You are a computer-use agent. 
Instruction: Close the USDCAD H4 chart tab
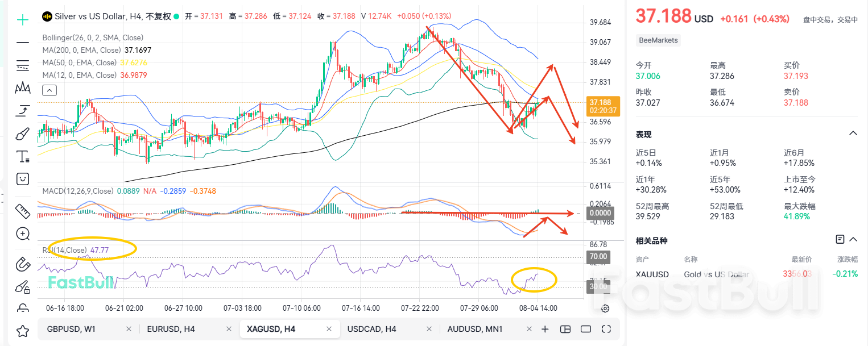point(429,329)
